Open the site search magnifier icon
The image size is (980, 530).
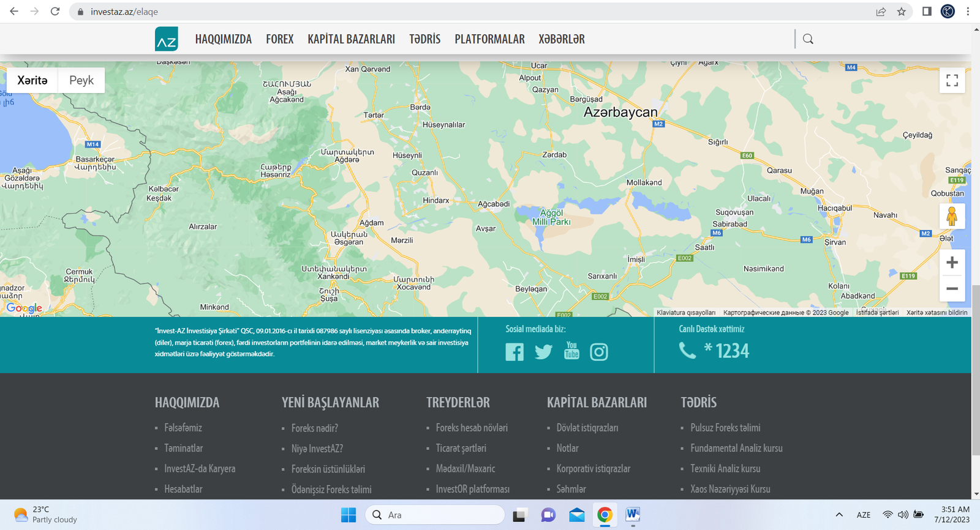[x=808, y=39]
